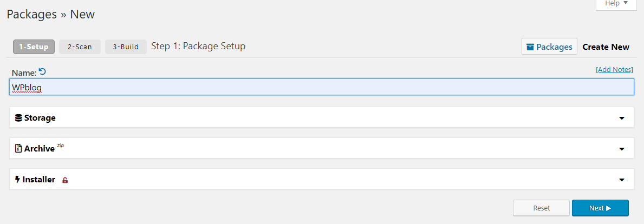Viewport: 644px width, 224px height.
Task: Click the Create New label
Action: 606,47
